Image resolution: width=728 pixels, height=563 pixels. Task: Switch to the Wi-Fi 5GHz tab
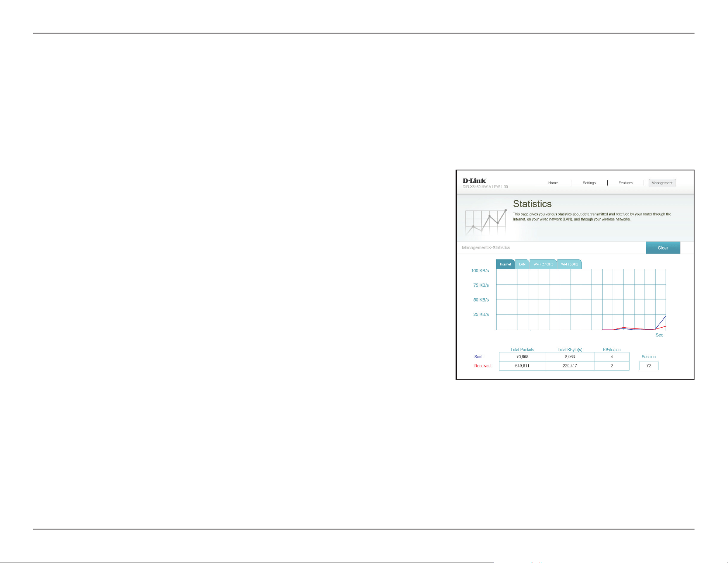pyautogui.click(x=569, y=264)
